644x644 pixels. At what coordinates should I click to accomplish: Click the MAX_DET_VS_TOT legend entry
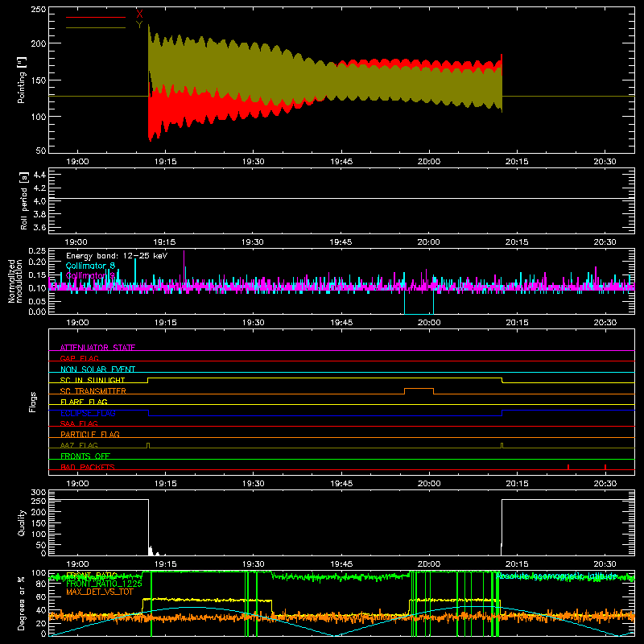click(100, 592)
